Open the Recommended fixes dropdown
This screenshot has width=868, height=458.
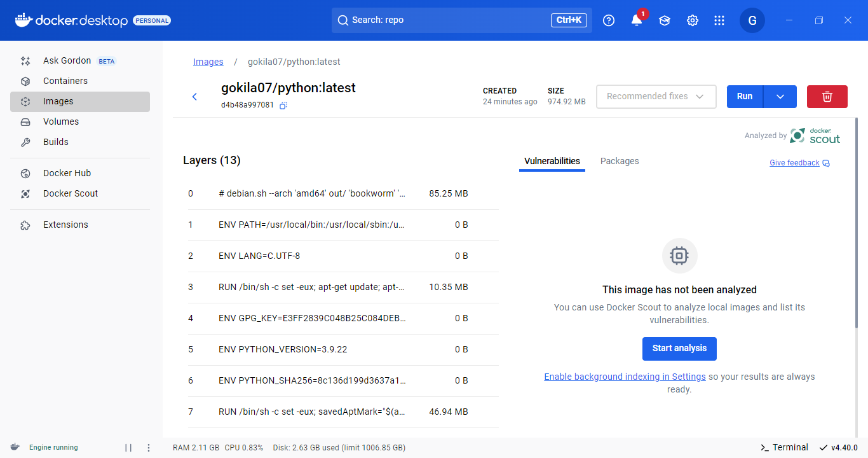coord(656,97)
